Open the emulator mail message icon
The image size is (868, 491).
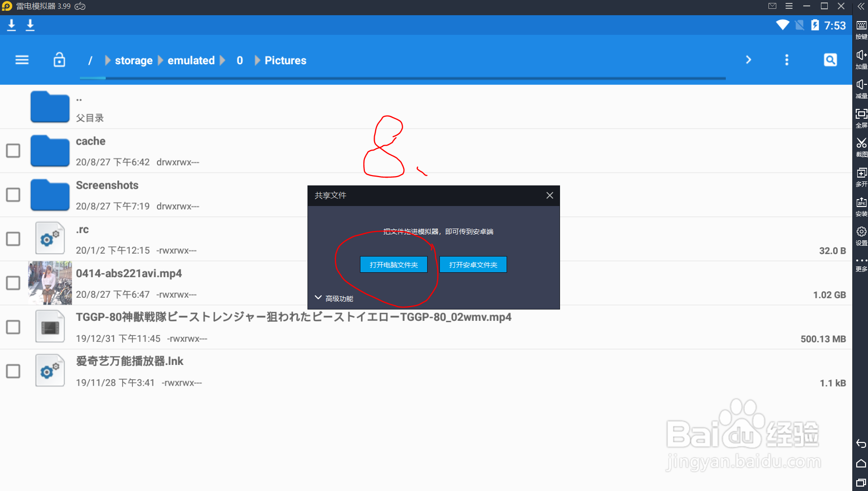772,6
